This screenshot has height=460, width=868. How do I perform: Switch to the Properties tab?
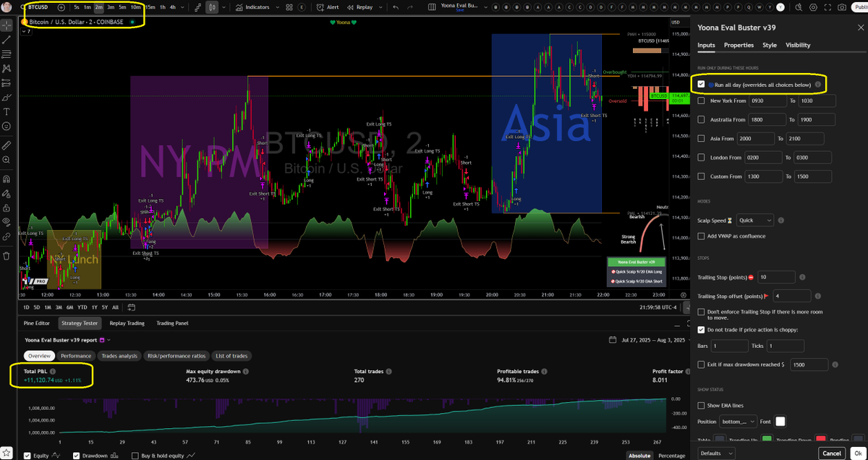coord(739,45)
